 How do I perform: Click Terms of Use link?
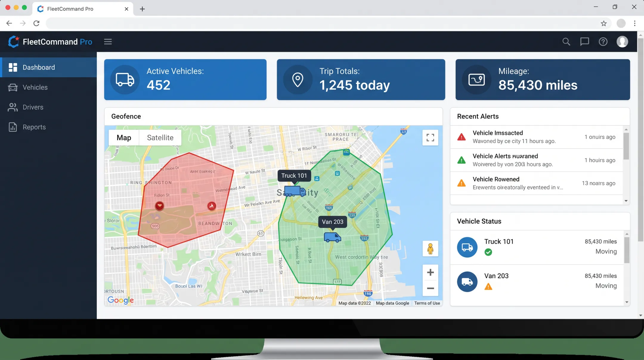coord(427,303)
